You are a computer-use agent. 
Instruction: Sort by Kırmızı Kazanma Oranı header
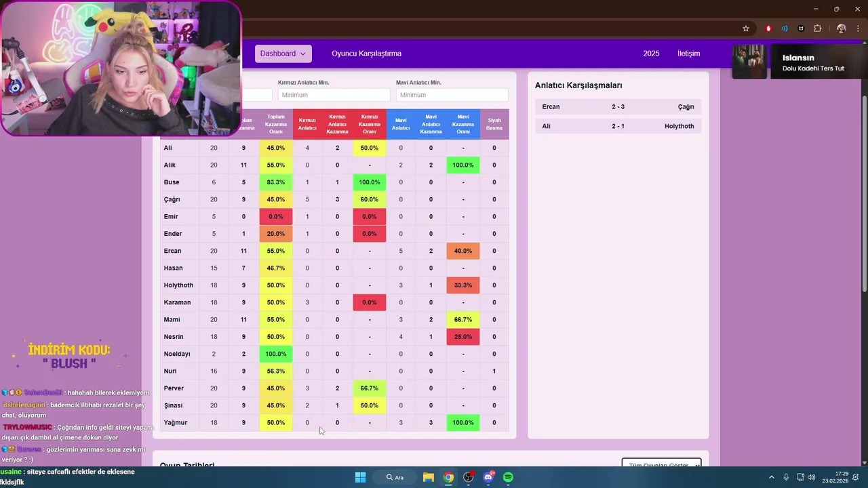(x=370, y=124)
